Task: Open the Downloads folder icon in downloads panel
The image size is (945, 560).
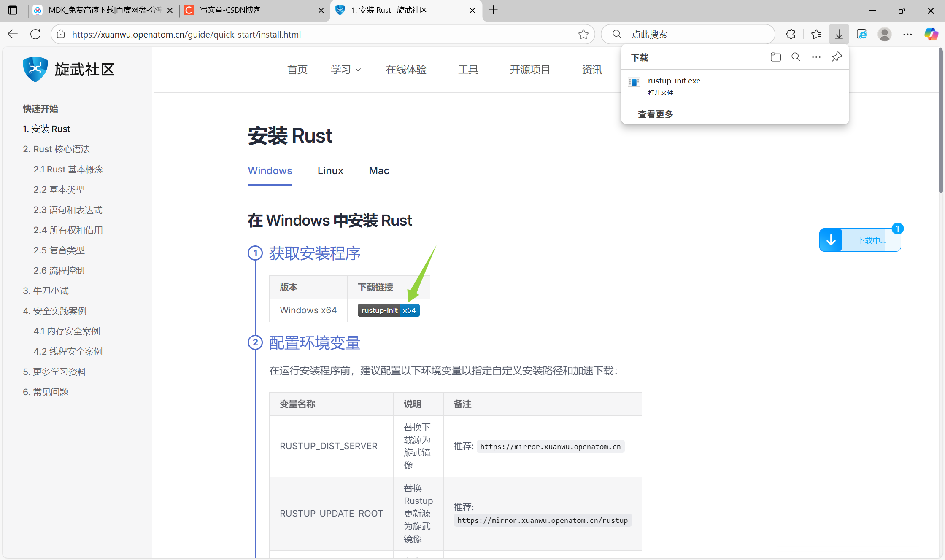Action: point(775,57)
